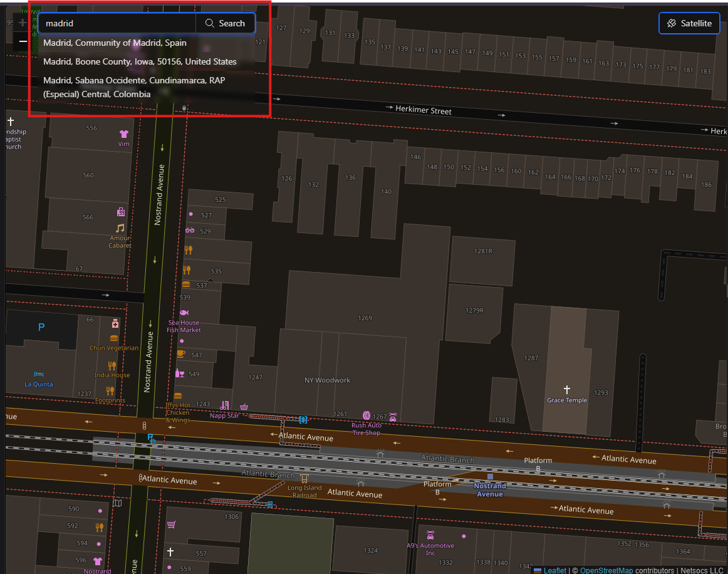Click into the search field containing madrid

(x=117, y=23)
